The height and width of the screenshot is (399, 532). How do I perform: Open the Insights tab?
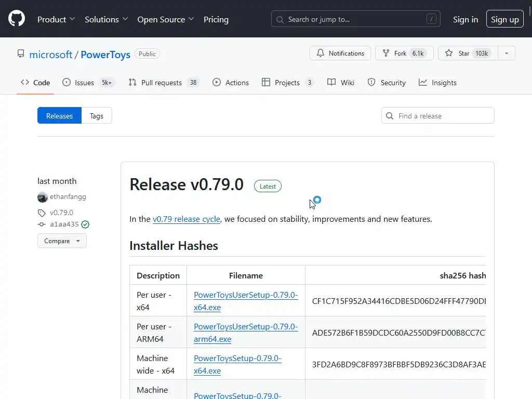pos(437,83)
